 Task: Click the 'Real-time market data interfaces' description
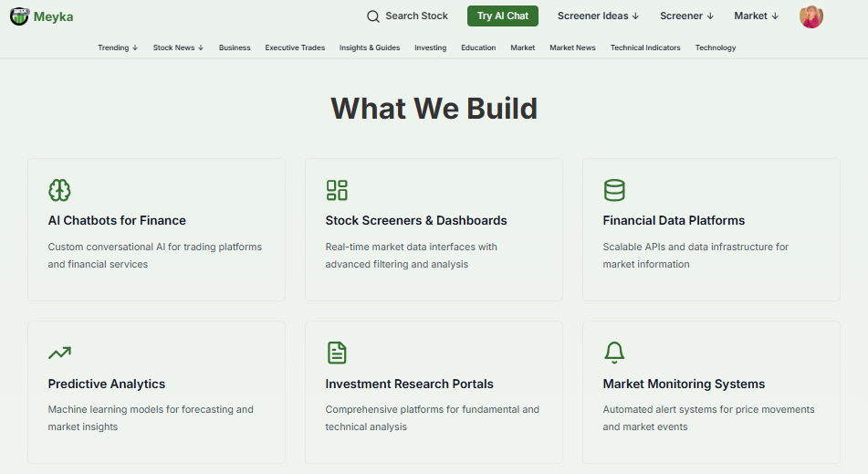(x=412, y=256)
